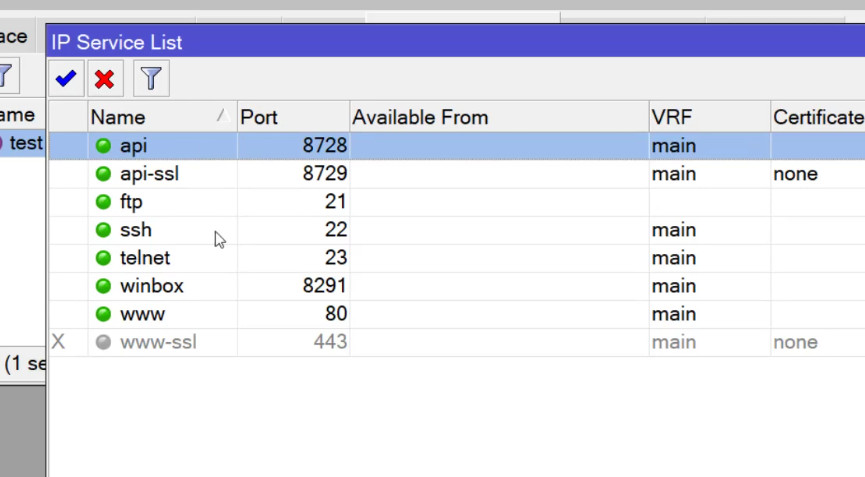Click the VRF column header
This screenshot has width=865, height=477.
(x=709, y=117)
